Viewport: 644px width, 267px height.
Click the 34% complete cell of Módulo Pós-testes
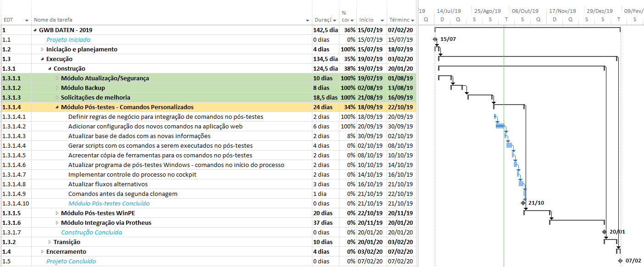pos(348,107)
